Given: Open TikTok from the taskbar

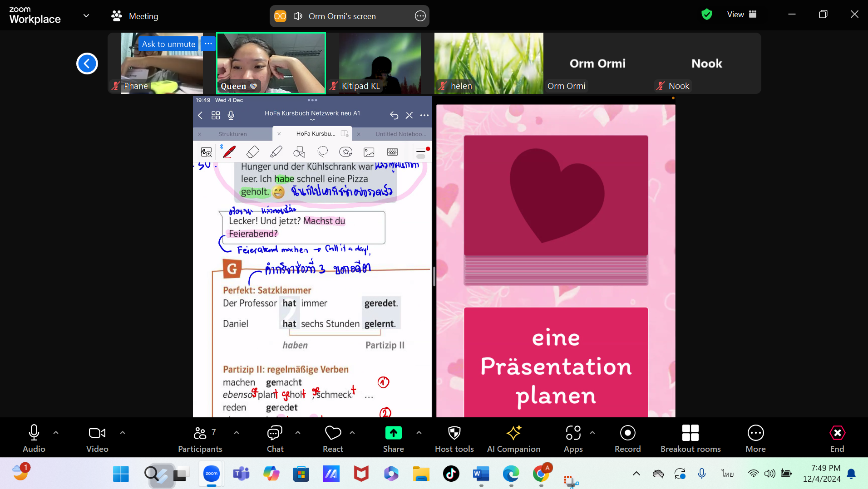Looking at the screenshot, I should pyautogui.click(x=451, y=474).
